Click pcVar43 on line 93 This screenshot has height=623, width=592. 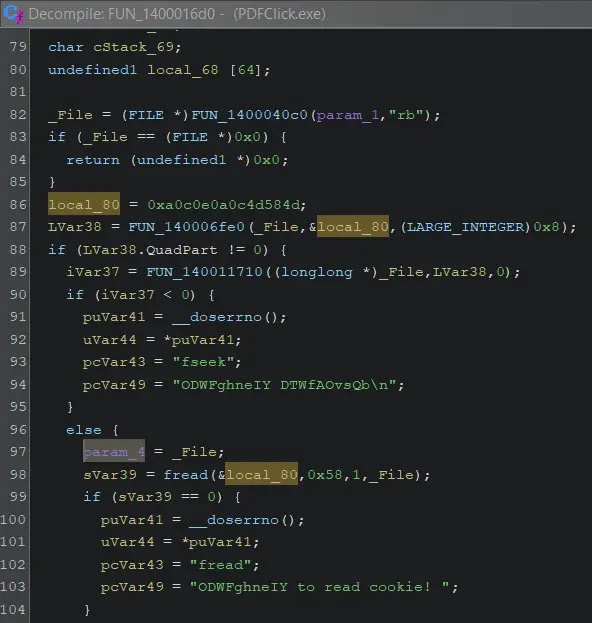coord(114,362)
